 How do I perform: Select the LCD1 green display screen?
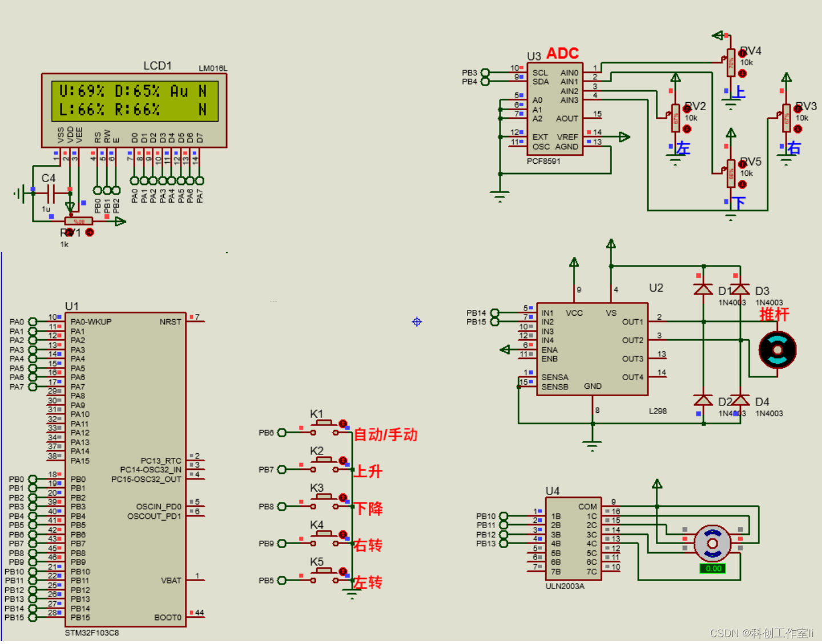coord(135,100)
